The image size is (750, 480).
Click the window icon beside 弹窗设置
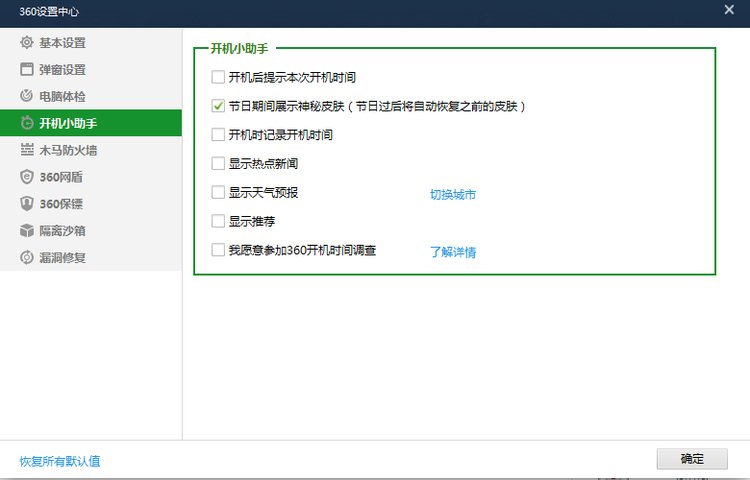tap(27, 69)
